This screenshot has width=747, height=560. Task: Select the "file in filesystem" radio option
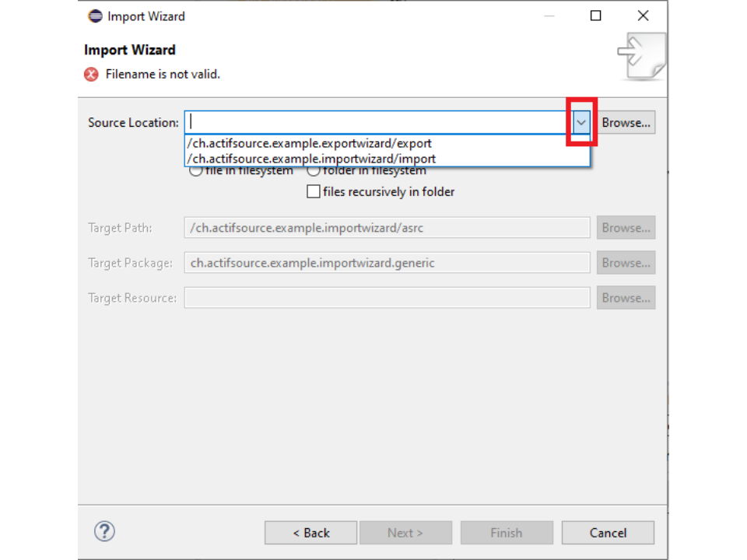pyautogui.click(x=196, y=171)
